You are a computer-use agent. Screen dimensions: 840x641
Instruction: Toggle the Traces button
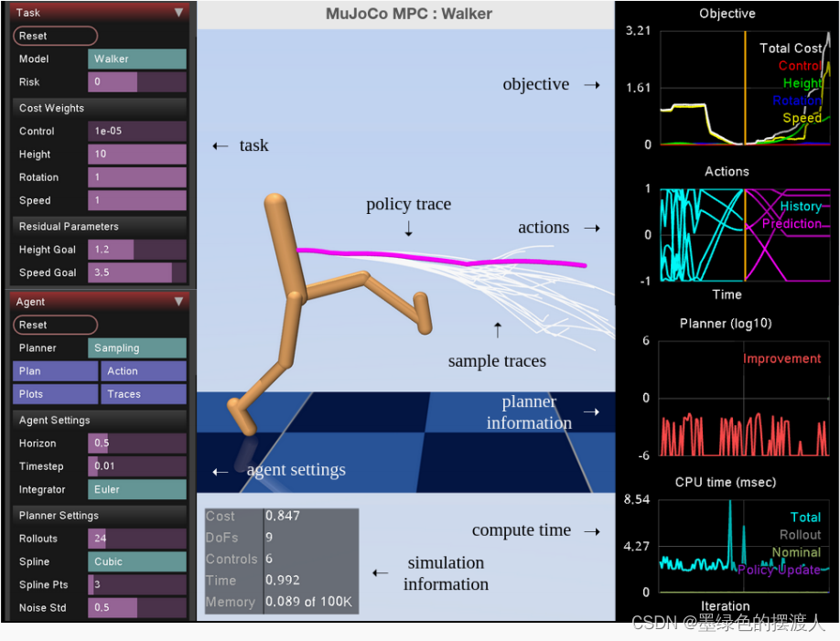(144, 394)
